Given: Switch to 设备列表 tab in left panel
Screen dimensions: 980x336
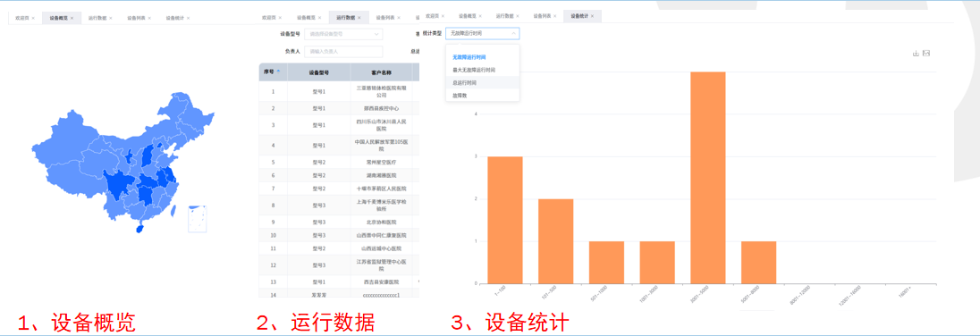Looking at the screenshot, I should 136,18.
